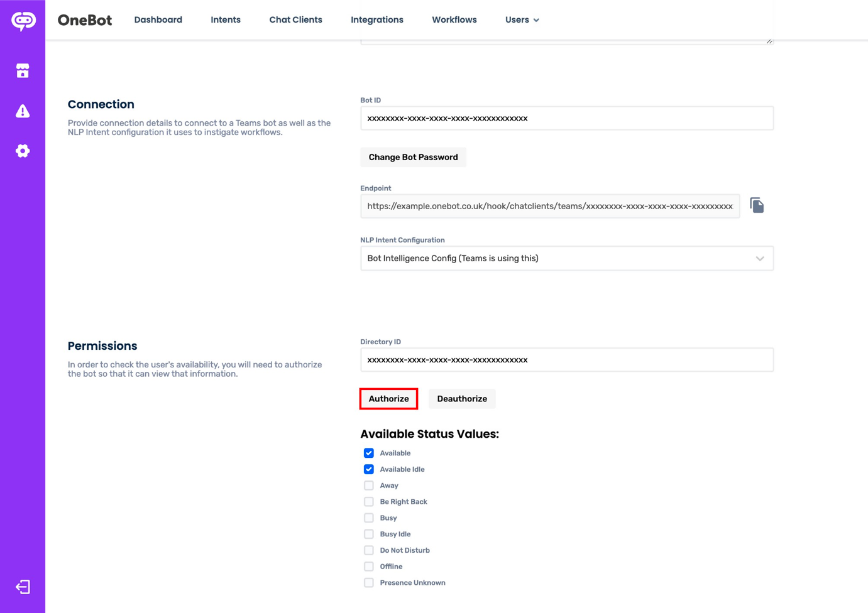Navigate to Chat Clients

pos(296,20)
